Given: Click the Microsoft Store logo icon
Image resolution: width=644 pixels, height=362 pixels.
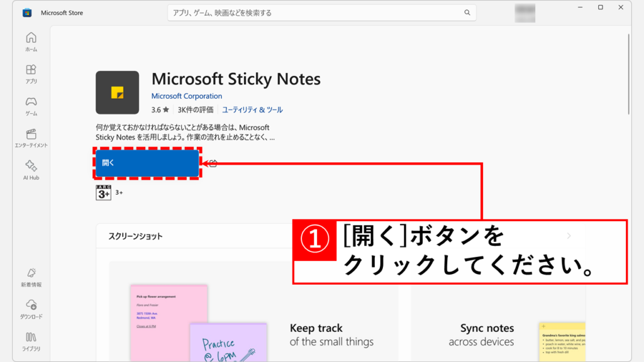Looking at the screenshot, I should [x=27, y=13].
